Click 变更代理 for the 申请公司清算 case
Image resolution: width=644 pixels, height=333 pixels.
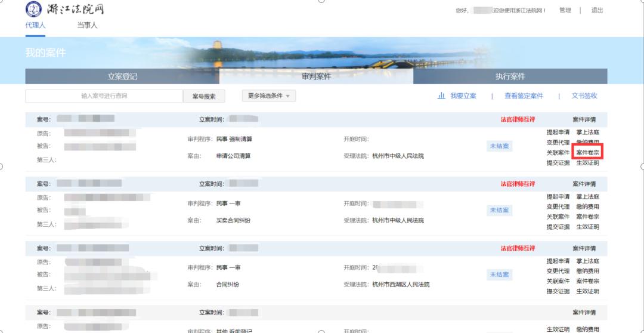click(558, 142)
